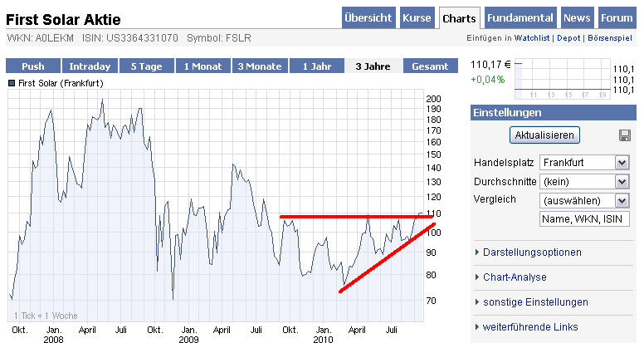
Task: Click the Einstellungen panel header
Action: click(554, 113)
